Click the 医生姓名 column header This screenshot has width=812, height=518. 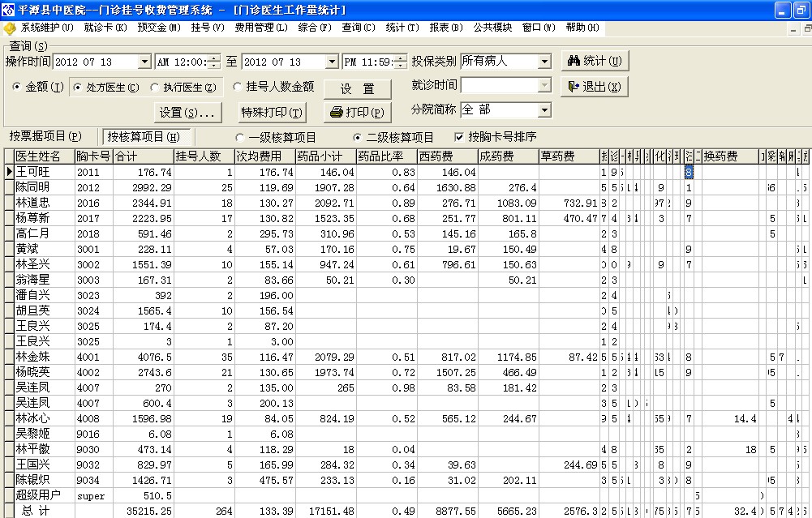(x=44, y=156)
